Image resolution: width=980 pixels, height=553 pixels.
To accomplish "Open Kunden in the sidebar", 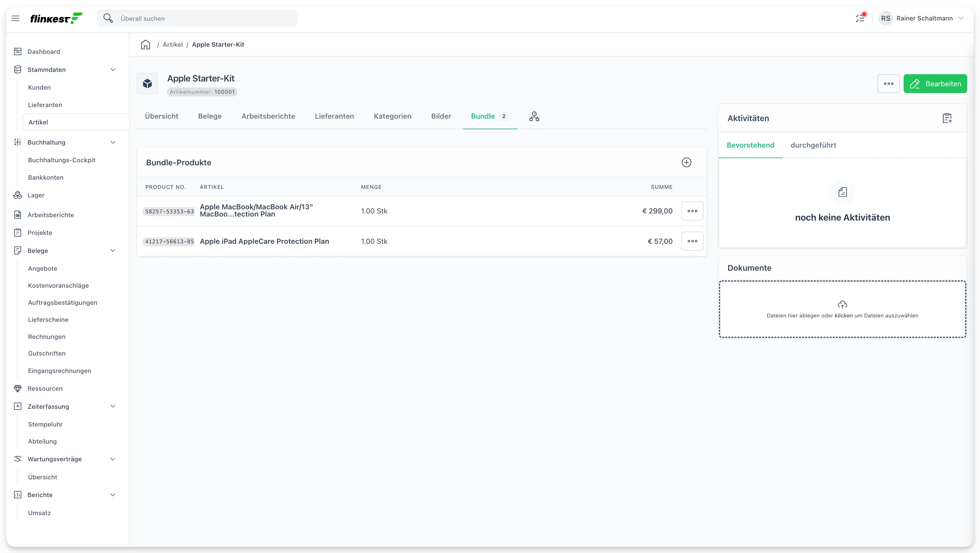I will click(39, 88).
